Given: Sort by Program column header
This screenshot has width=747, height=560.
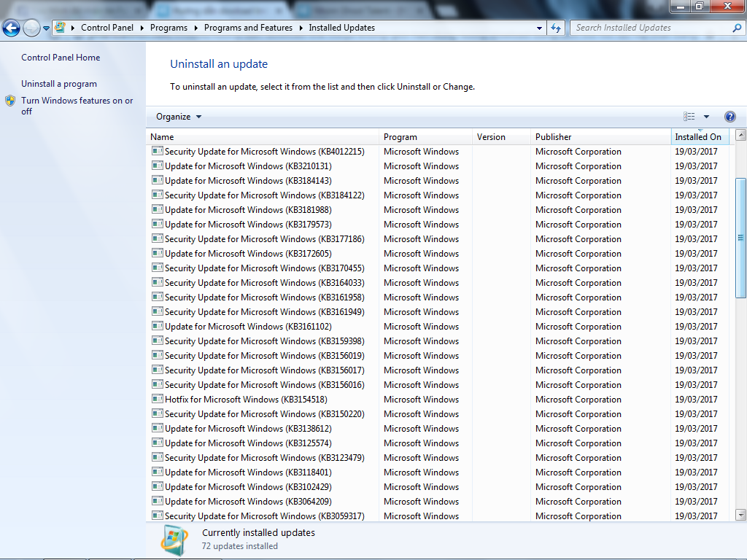Looking at the screenshot, I should [426, 137].
